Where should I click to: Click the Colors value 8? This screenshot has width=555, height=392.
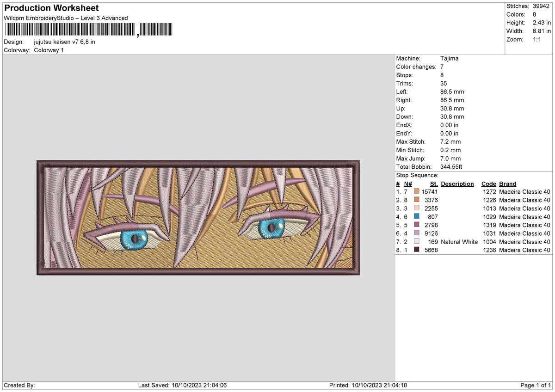(535, 14)
